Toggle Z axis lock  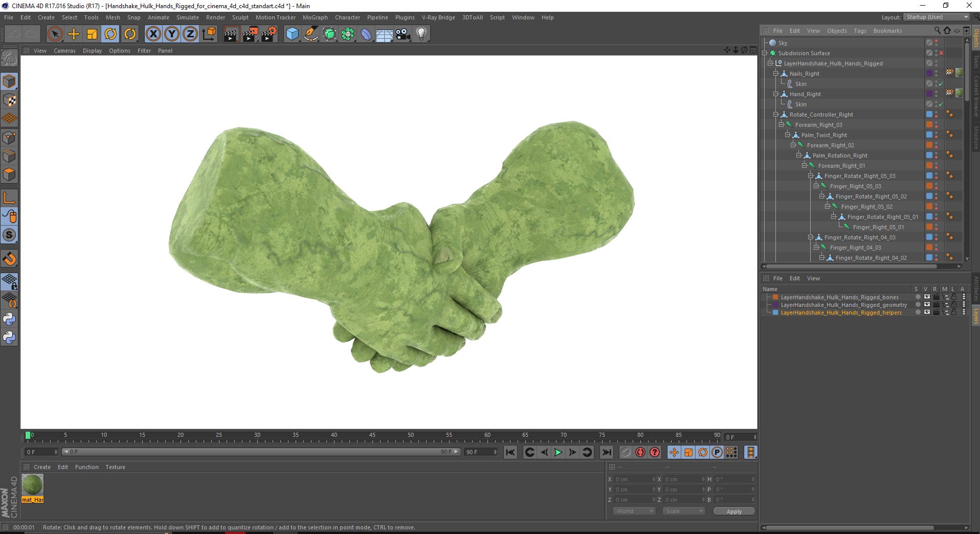point(190,34)
